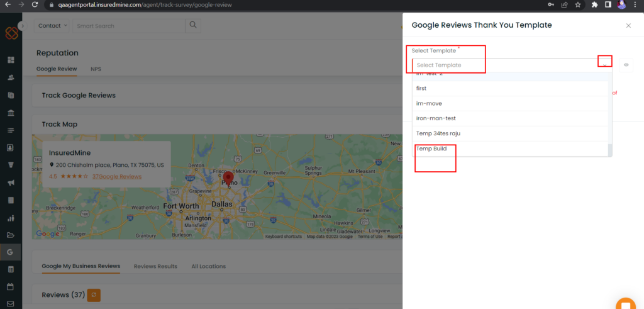This screenshot has height=309, width=644.
Task: Open the Reviews Results tab
Action: click(155, 266)
